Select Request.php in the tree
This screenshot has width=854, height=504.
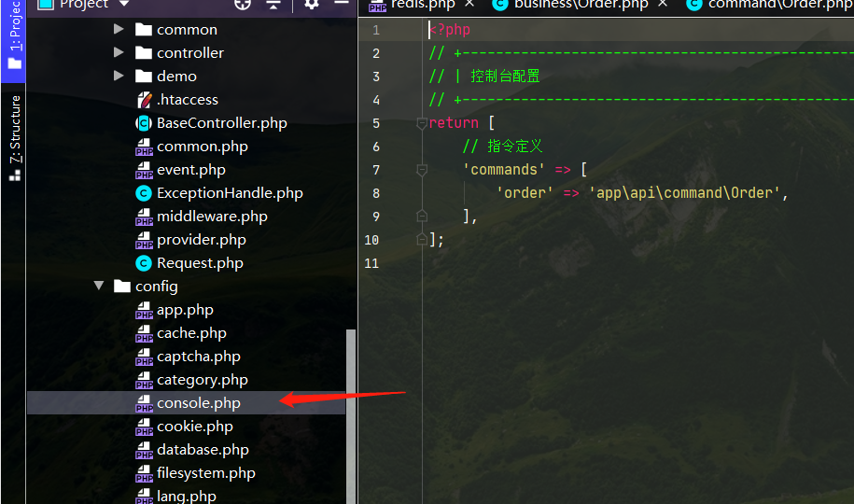click(x=200, y=263)
